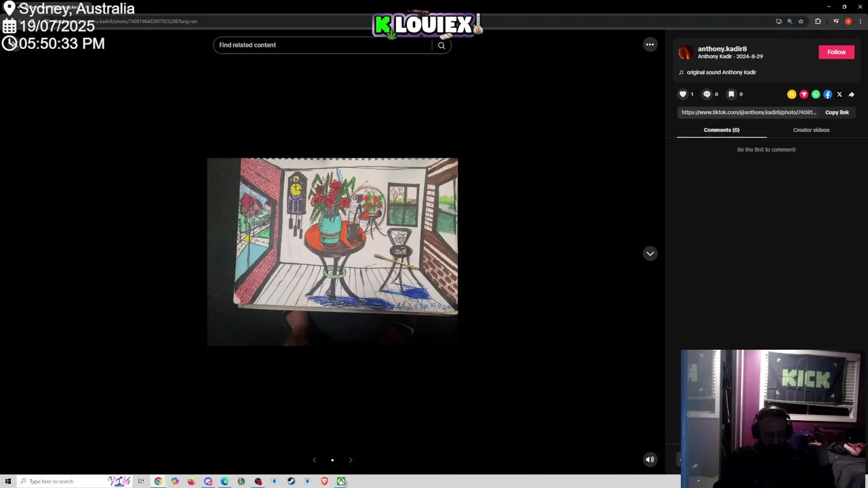Viewport: 868px width, 488px height.
Task: Click the install app icon in address bar
Action: (778, 21)
